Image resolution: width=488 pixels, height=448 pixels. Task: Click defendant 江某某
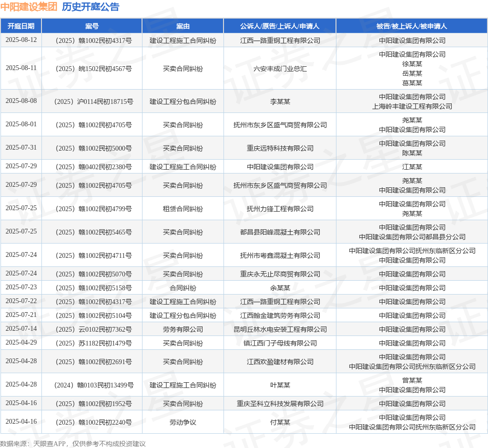pos(412,167)
